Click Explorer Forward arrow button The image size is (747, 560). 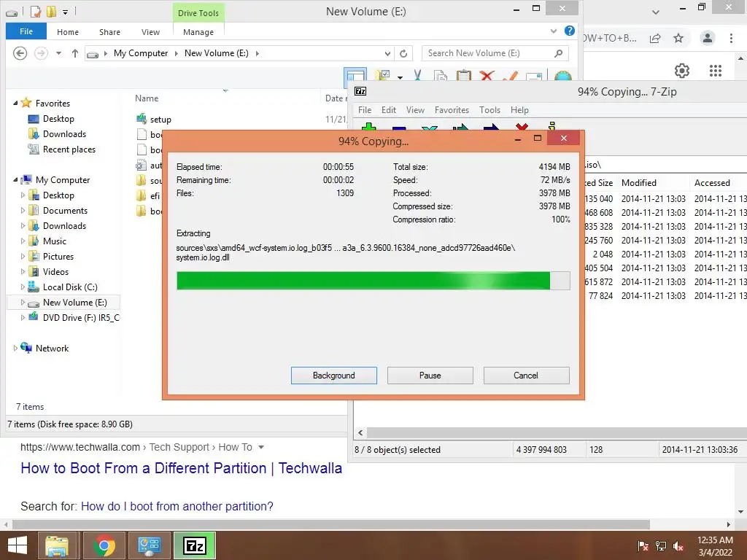(x=41, y=52)
